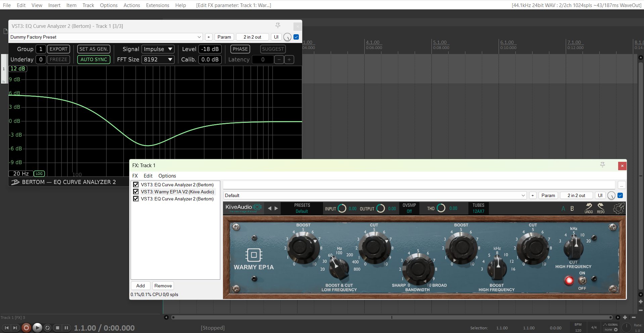
Task: Click the stop button in transport
Action: pos(57,328)
